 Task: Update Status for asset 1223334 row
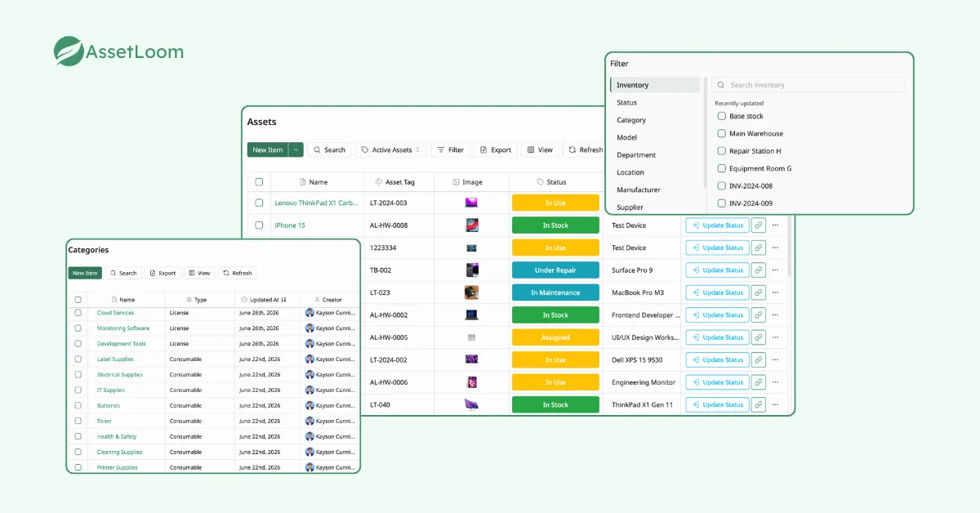point(717,248)
